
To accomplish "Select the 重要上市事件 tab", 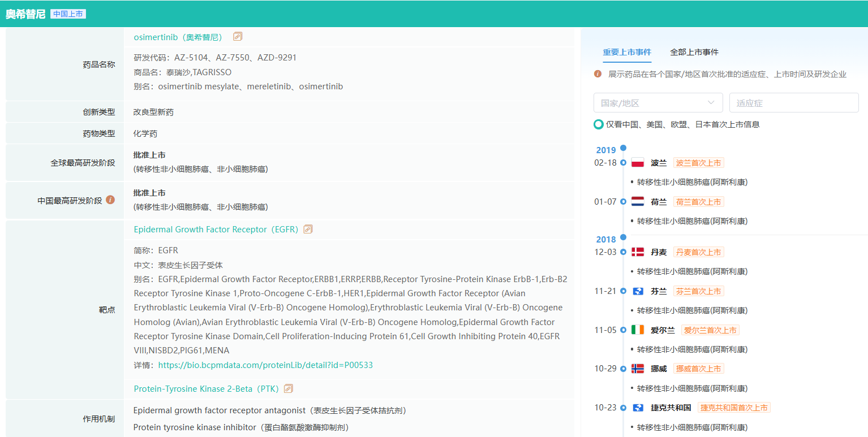I will (x=627, y=52).
